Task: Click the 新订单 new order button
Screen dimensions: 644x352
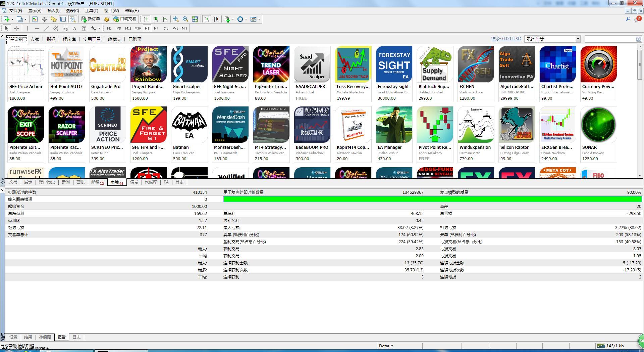Action: point(91,19)
